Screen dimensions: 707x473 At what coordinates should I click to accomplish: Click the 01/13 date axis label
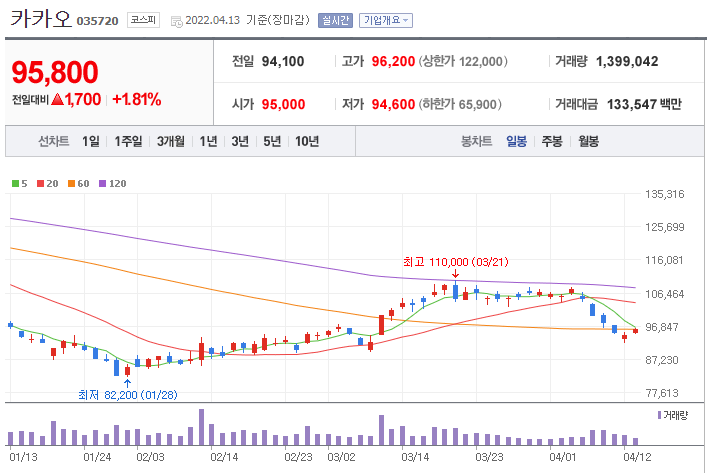(23, 457)
